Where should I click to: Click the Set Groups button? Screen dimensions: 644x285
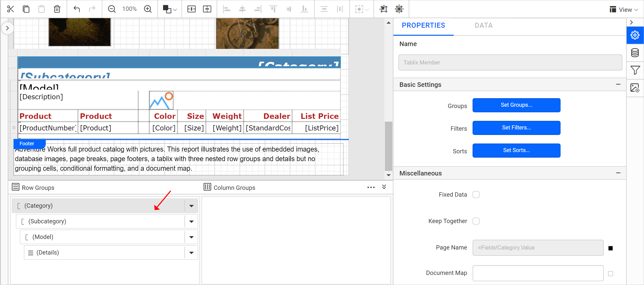[x=516, y=105]
